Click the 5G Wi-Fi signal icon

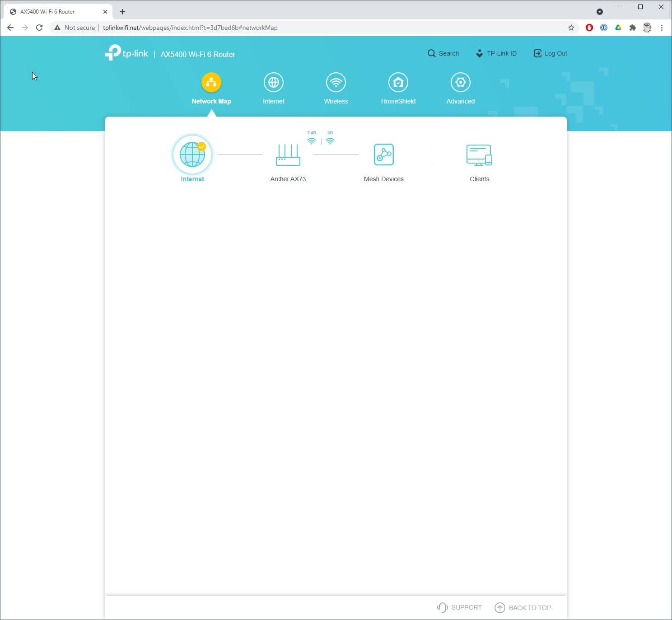point(330,141)
